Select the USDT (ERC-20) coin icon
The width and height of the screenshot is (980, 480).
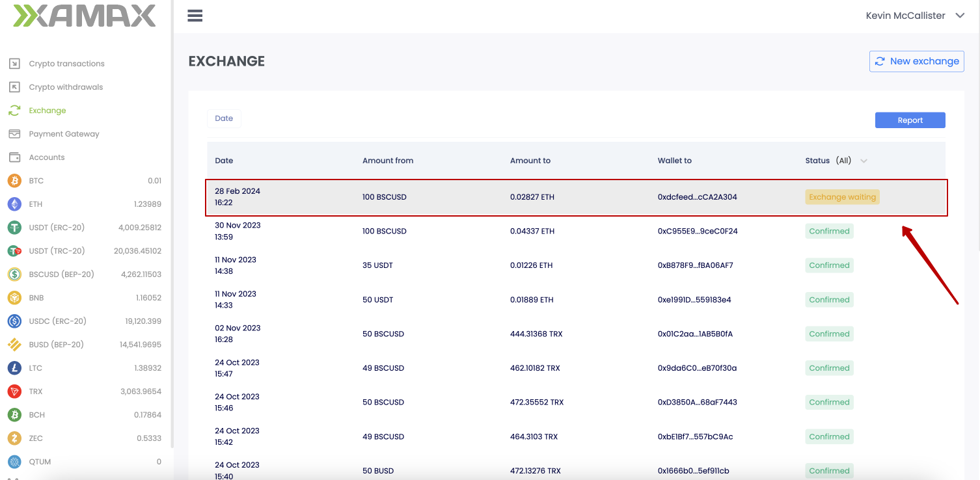pyautogui.click(x=14, y=228)
